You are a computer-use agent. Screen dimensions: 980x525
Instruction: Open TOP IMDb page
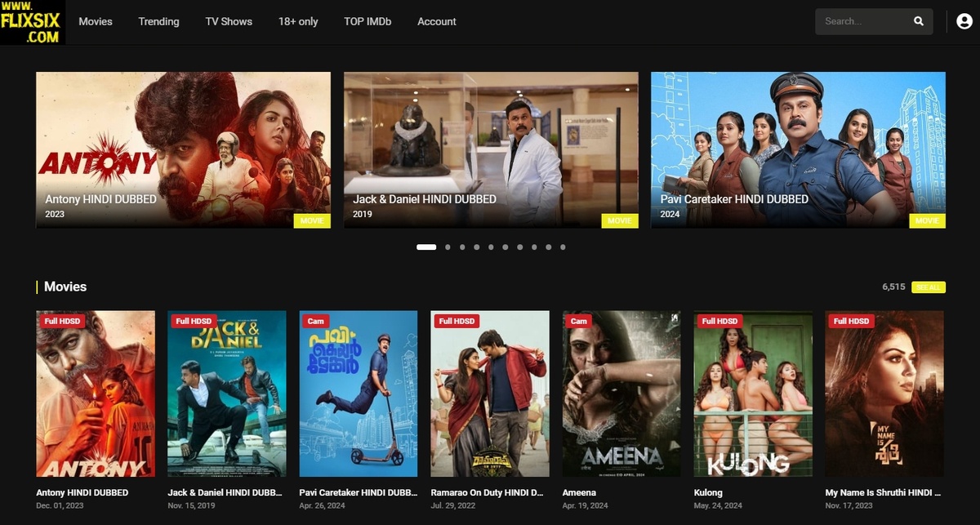(367, 21)
